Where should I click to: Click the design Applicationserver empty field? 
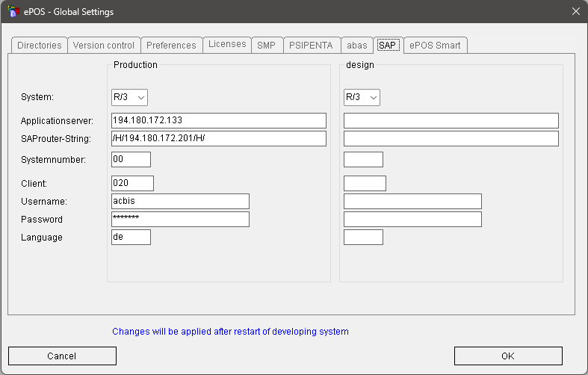coord(451,121)
